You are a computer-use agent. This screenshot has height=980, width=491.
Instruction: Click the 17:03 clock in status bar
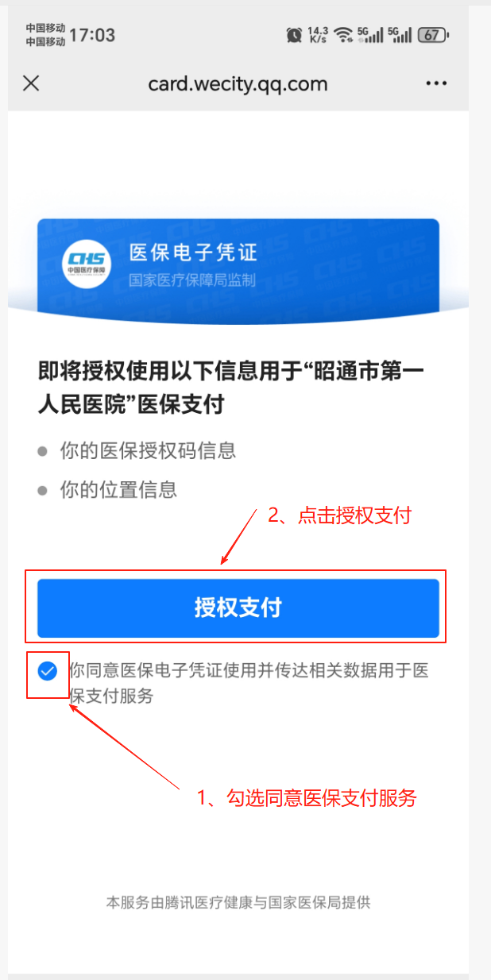pyautogui.click(x=92, y=35)
